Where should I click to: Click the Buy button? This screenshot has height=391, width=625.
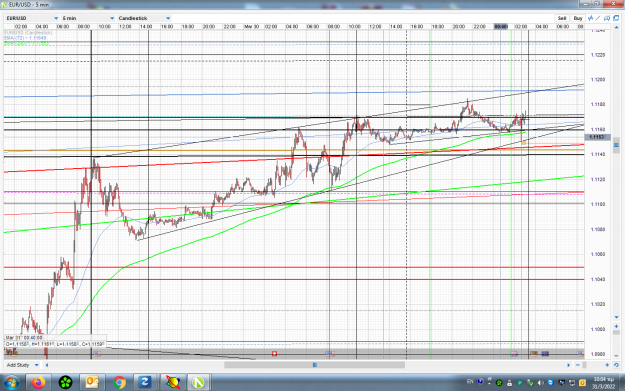pyautogui.click(x=578, y=18)
